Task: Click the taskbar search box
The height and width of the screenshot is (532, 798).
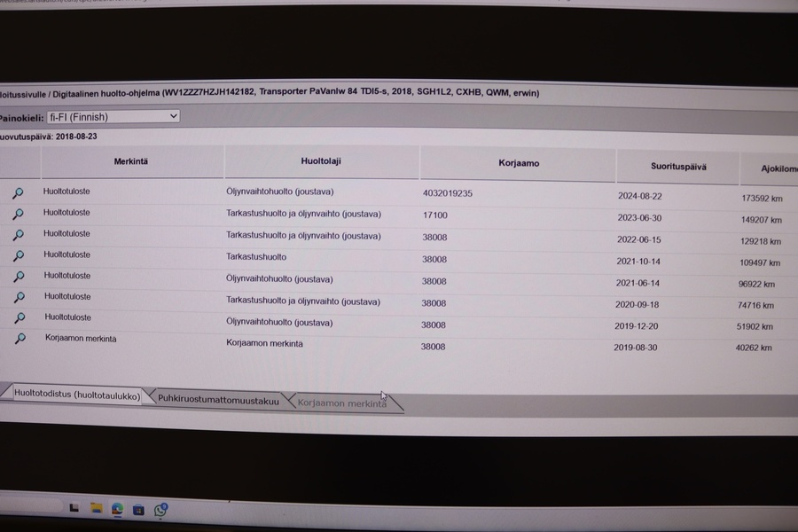Action: click(x=31, y=507)
